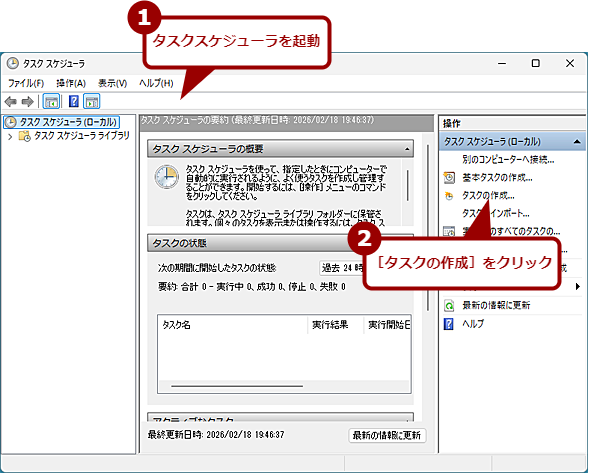Click タスクの作成... action

coord(488,195)
